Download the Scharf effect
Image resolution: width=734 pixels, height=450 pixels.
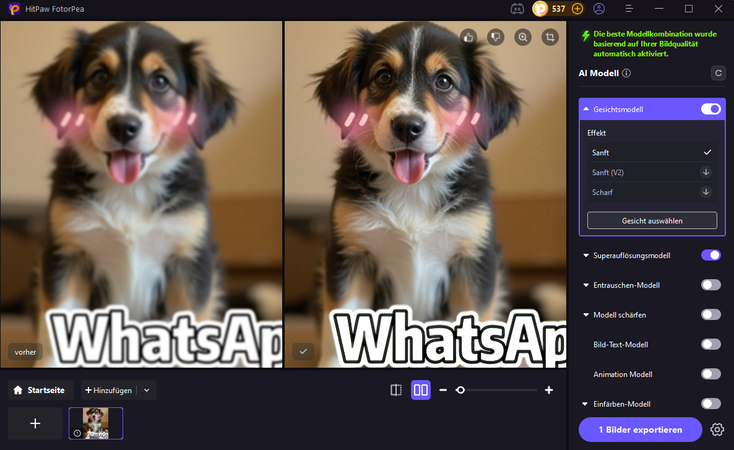[706, 192]
